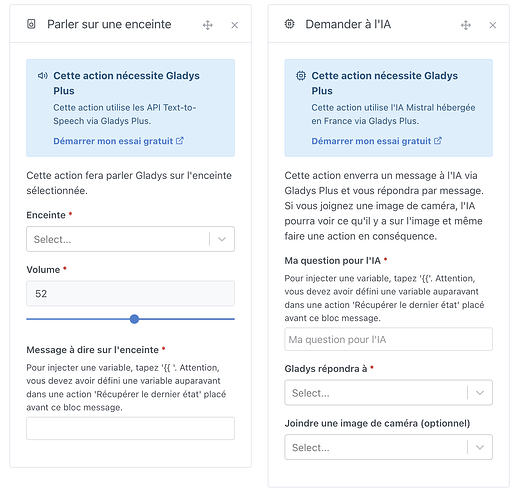The image size is (518, 500).
Task: Expand the Enceinte dropdown chevron arrow
Action: [x=222, y=239]
